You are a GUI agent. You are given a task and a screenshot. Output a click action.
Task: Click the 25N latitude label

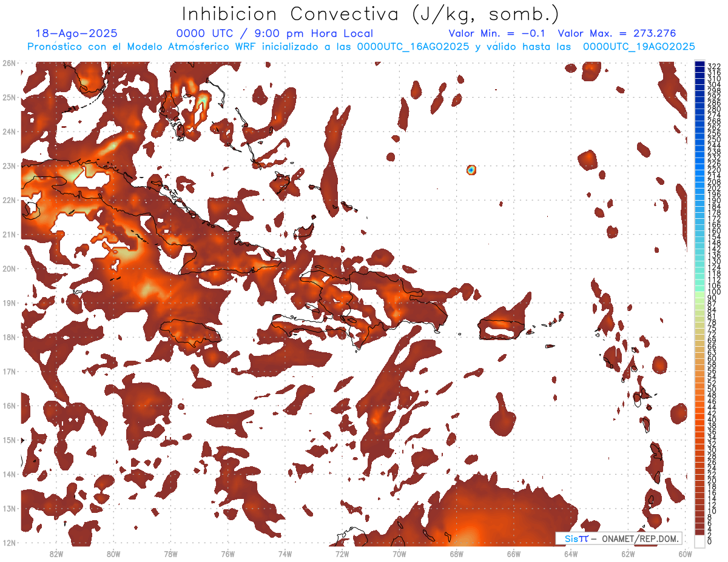[x=9, y=98]
